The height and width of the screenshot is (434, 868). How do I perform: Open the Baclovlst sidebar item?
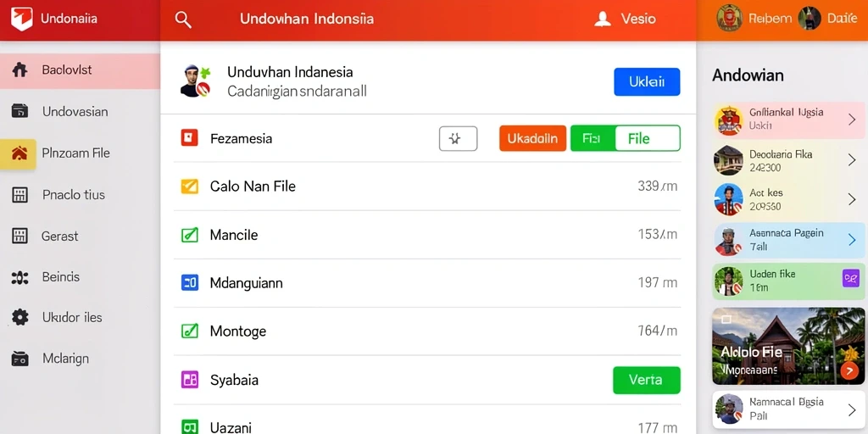pyautogui.click(x=81, y=71)
